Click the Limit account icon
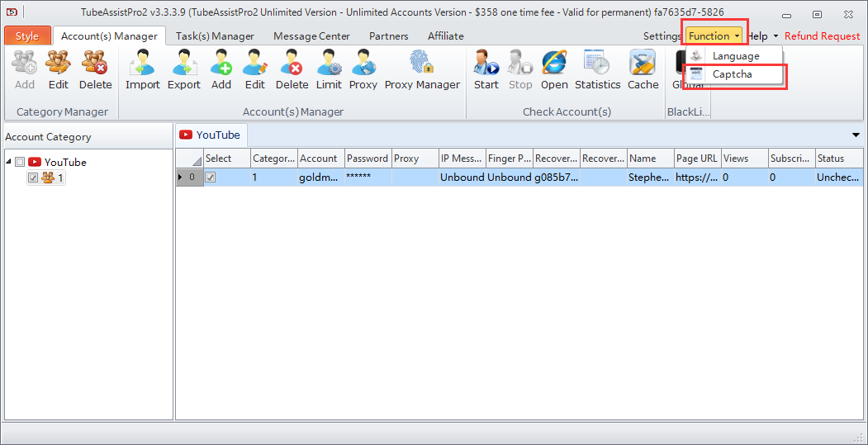This screenshot has width=868, height=445. [329, 69]
